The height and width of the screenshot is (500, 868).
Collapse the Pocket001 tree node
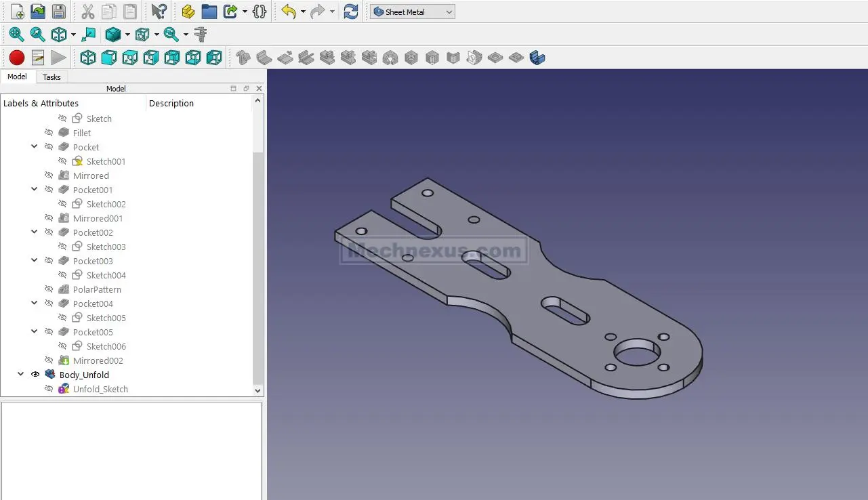point(35,190)
